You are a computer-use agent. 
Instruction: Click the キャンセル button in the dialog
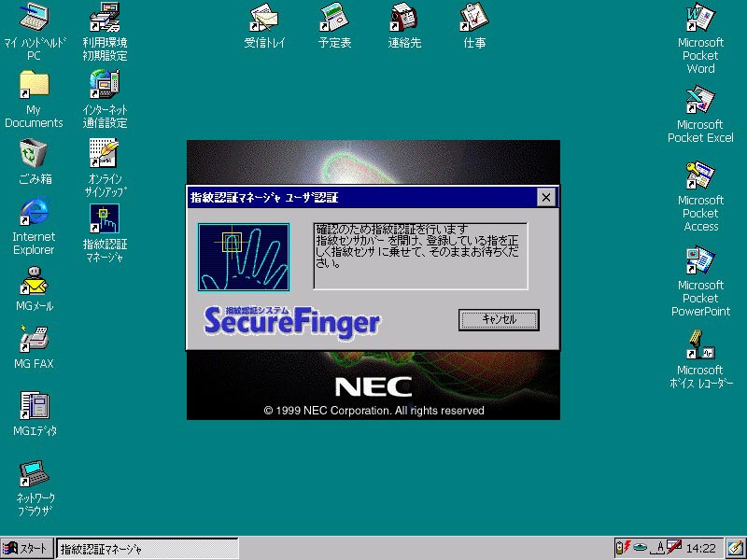(499, 319)
